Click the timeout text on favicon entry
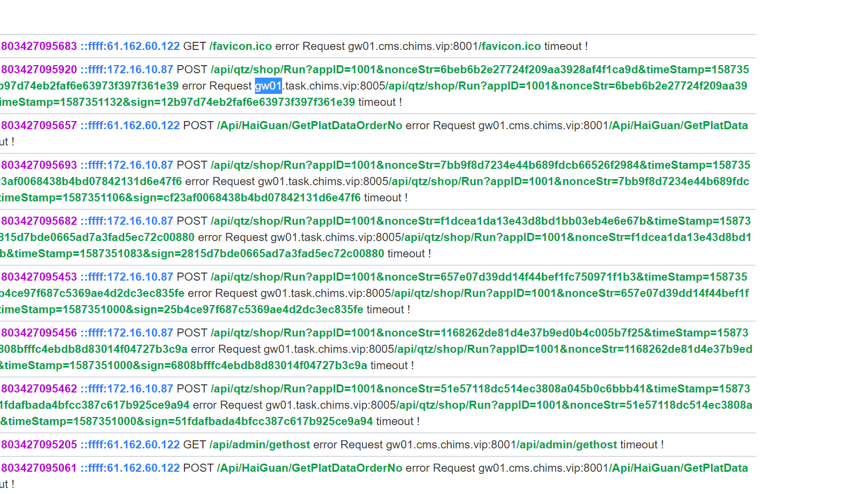Screen dimensions: 868x494 click(564, 46)
